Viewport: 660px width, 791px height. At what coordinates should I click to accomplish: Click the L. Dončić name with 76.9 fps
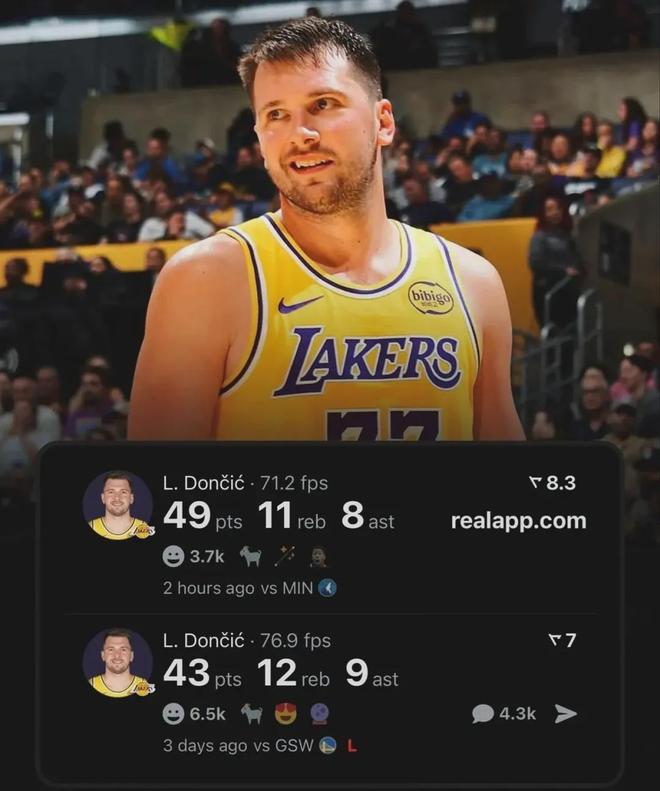pyautogui.click(x=203, y=640)
